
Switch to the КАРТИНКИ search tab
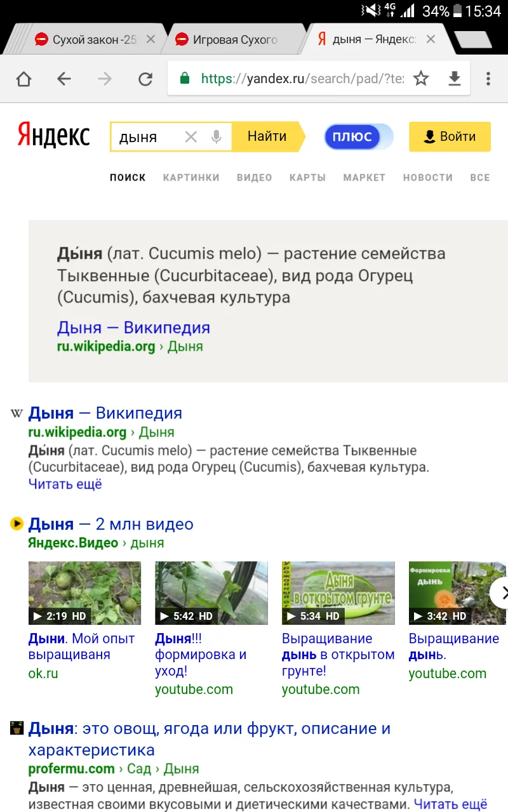pyautogui.click(x=191, y=178)
